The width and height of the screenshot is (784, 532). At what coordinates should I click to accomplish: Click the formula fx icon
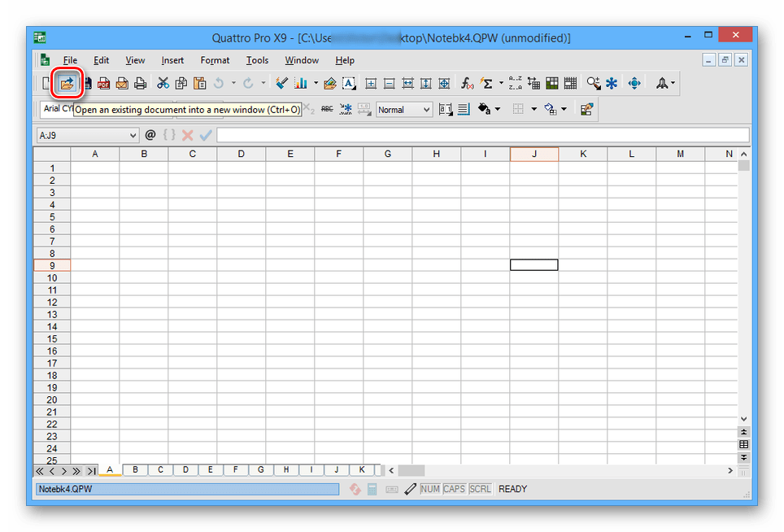click(x=468, y=83)
